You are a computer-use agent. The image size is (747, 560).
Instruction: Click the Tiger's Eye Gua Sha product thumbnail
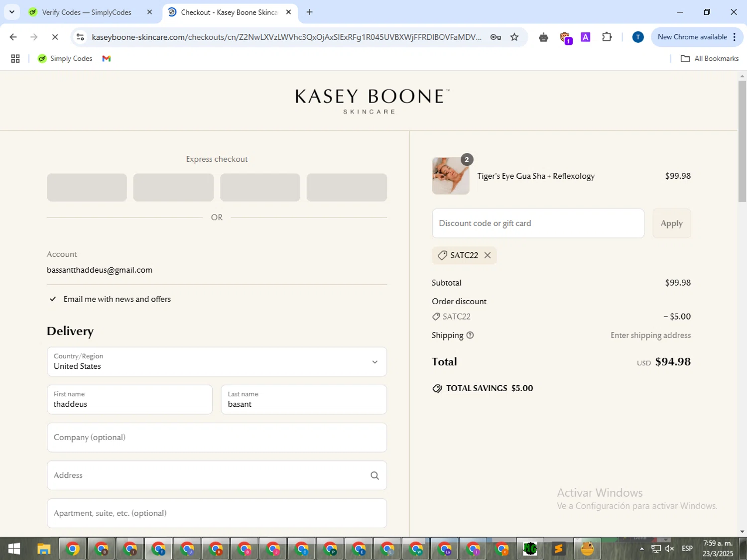pyautogui.click(x=451, y=176)
